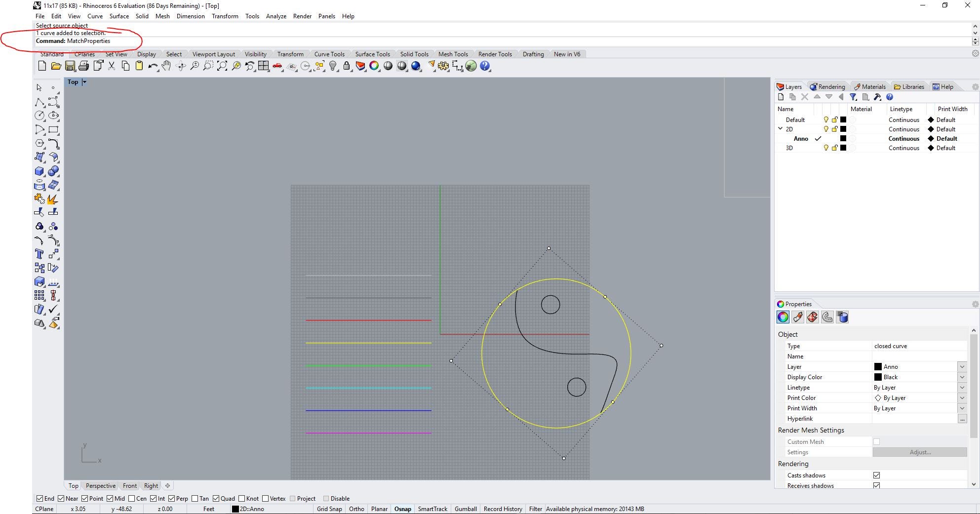980x514 pixels.
Task: Toggle Casts shadows checkbox
Action: pyautogui.click(x=876, y=475)
